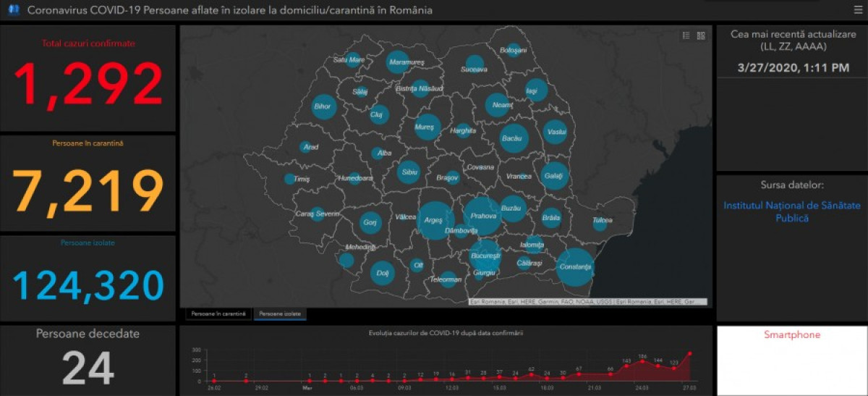Click the 143 data point on the chart
Viewport: 868px width, 396px height.
(626, 366)
